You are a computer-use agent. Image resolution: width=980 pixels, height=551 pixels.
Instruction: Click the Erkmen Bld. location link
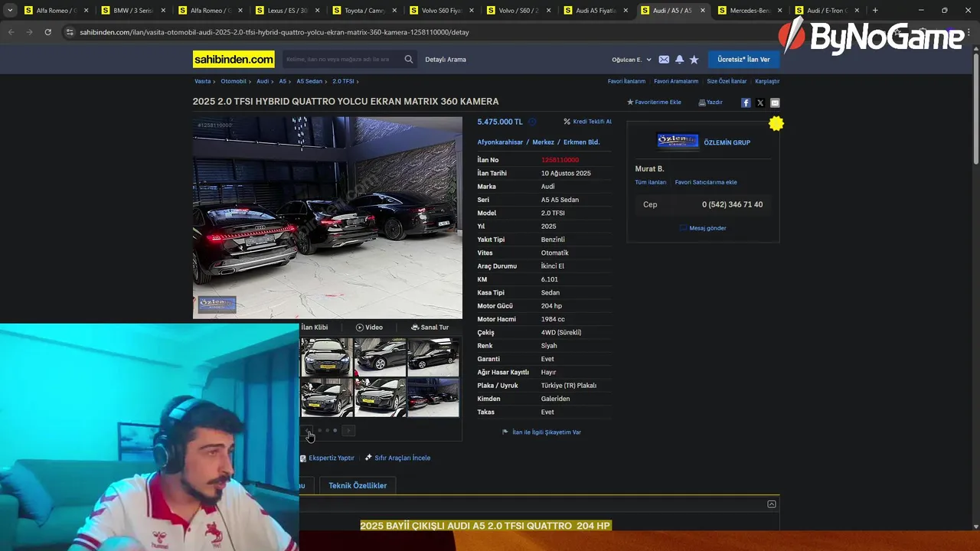[582, 142]
